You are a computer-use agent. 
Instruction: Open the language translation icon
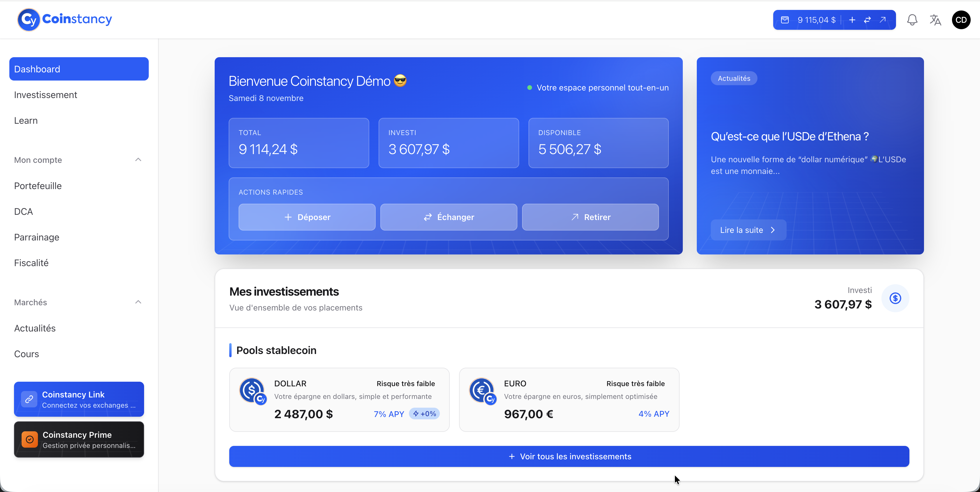pyautogui.click(x=935, y=20)
